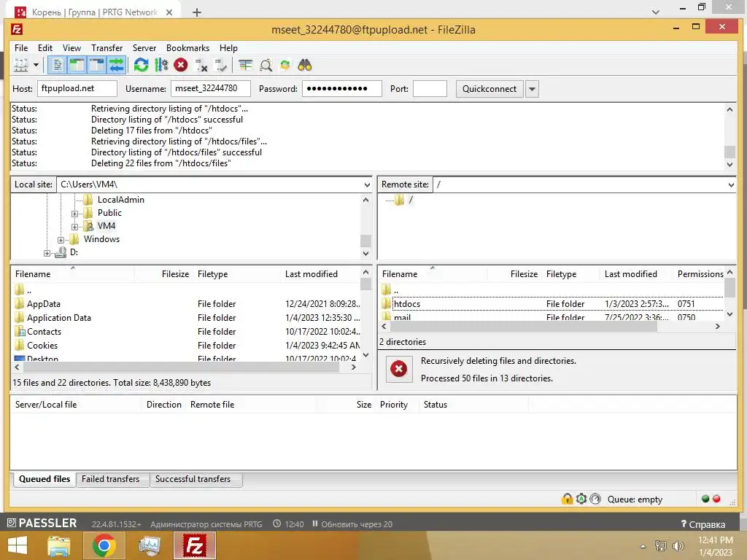Select the remote htdocs folder
Screen dimensions: 747x560
coord(407,304)
